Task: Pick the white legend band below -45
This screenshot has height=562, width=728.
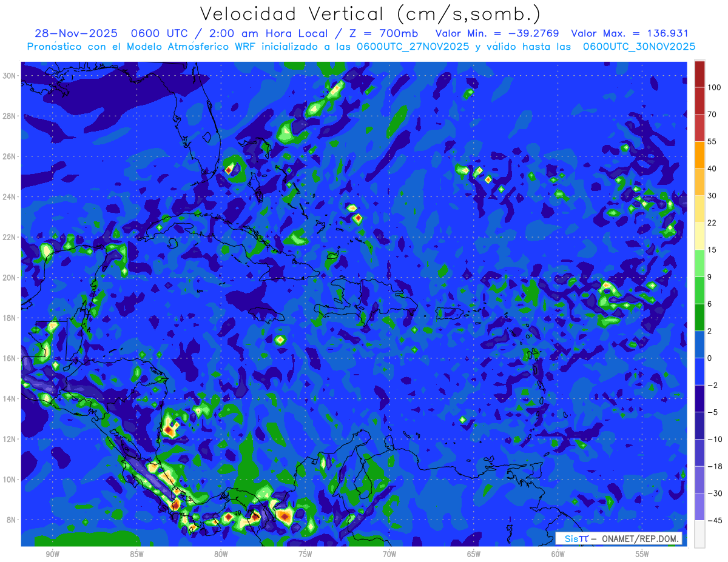Action: coord(699,534)
